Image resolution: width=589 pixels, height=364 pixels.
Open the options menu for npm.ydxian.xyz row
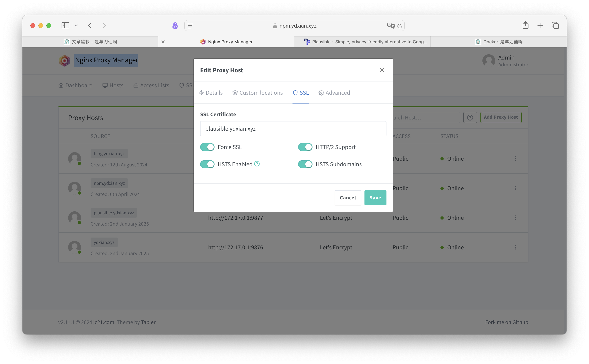(x=515, y=188)
